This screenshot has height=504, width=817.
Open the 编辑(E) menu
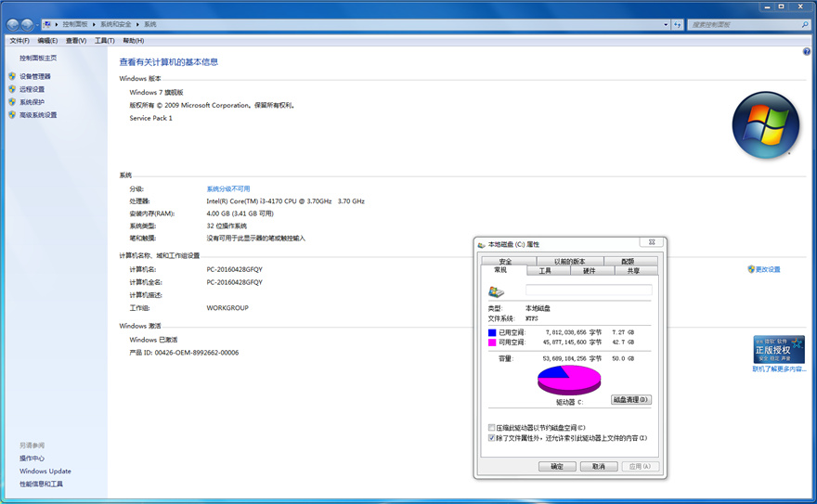(47, 41)
